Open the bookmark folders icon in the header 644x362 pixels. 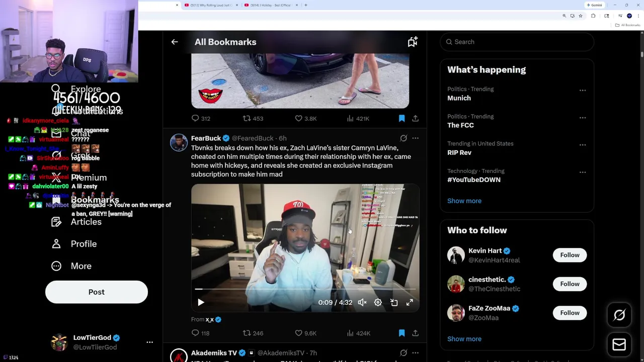tap(413, 42)
